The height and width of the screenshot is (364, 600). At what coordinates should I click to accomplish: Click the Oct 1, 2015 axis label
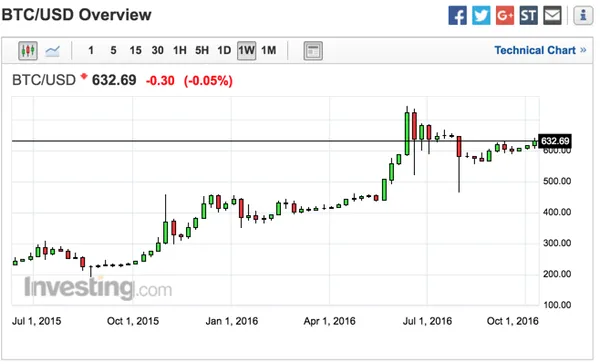pos(133,321)
